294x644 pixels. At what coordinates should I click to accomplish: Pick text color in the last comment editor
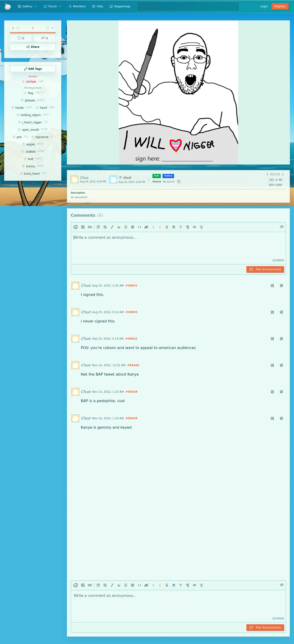(x=174, y=585)
